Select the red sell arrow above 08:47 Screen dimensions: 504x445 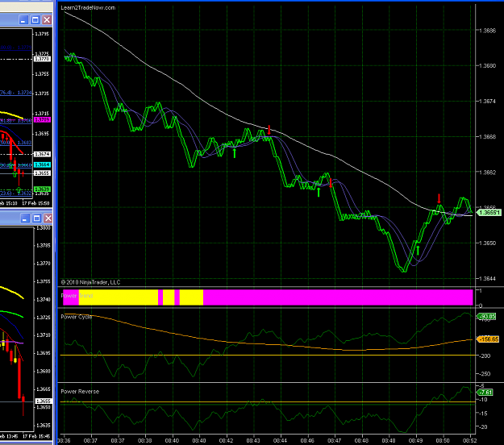[x=331, y=183]
